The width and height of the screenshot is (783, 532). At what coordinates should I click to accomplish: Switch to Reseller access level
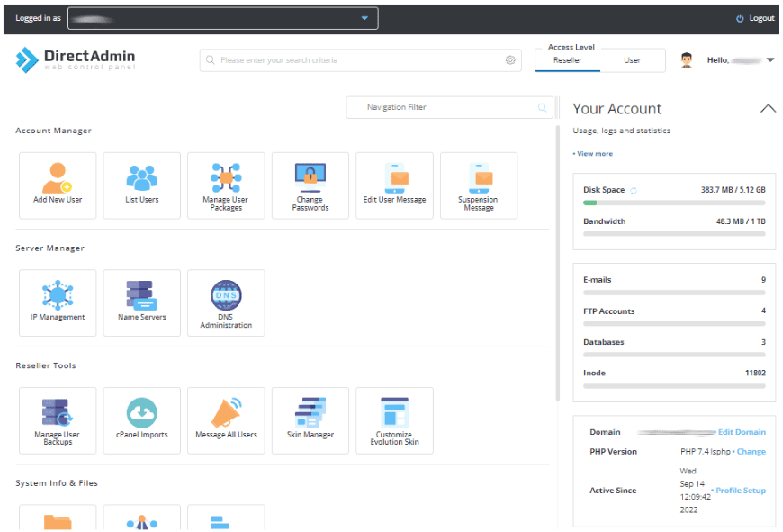tap(568, 60)
